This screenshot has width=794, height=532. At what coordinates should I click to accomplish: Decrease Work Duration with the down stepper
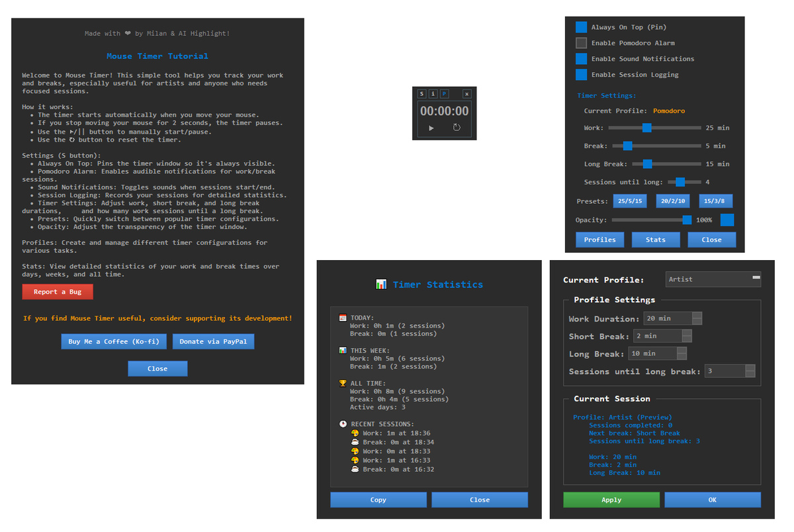(697, 322)
